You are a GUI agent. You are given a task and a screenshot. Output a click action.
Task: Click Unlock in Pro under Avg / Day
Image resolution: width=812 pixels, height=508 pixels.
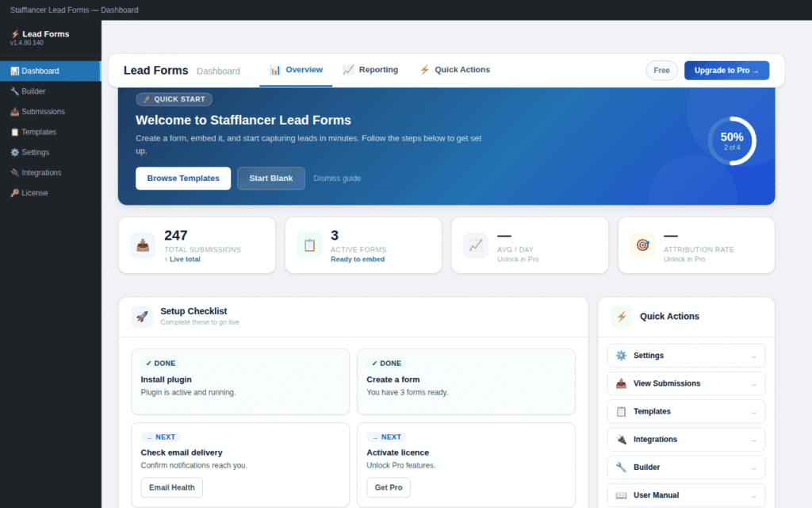point(518,260)
